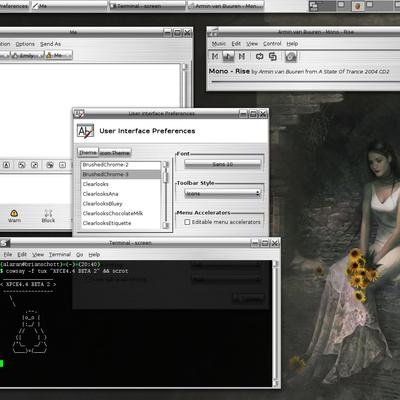Click the Warn button in chat window

[x=14, y=216]
